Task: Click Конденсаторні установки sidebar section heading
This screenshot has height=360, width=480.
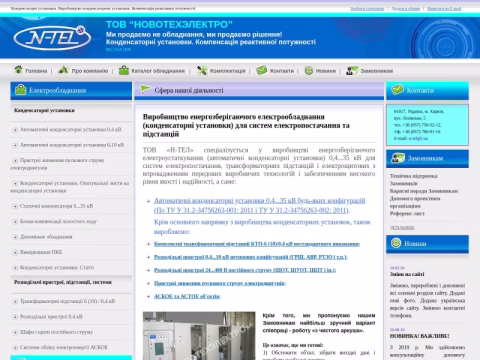Action: (44, 110)
